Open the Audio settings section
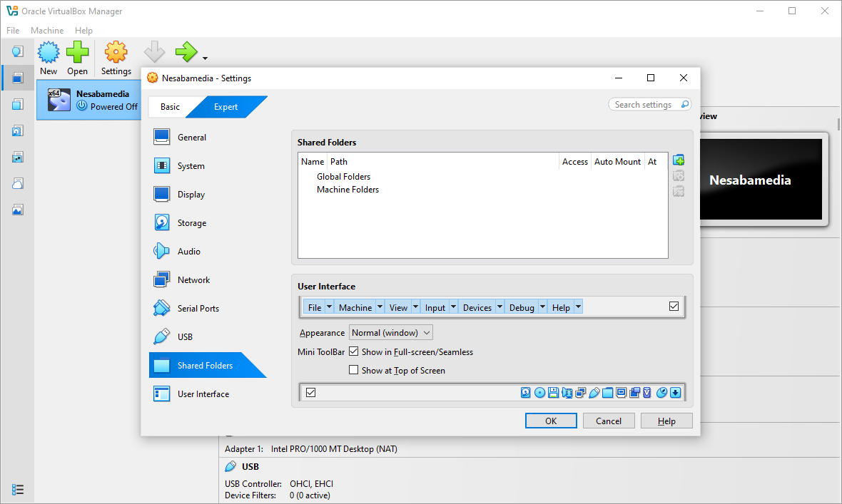The image size is (842, 504). [x=188, y=252]
